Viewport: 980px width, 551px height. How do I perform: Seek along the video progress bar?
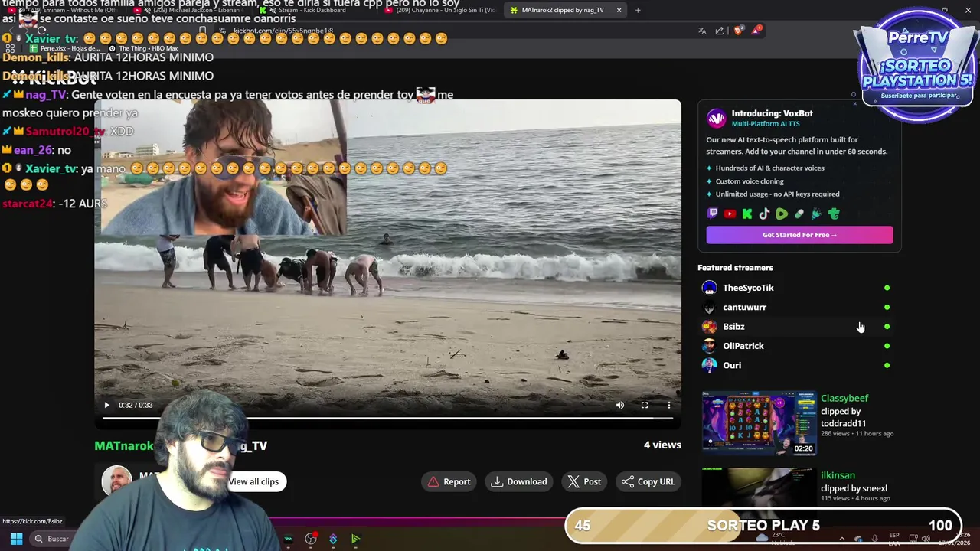387,418
